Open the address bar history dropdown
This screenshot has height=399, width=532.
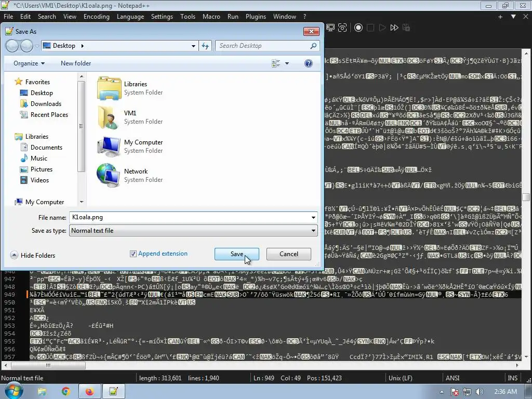[193, 46]
